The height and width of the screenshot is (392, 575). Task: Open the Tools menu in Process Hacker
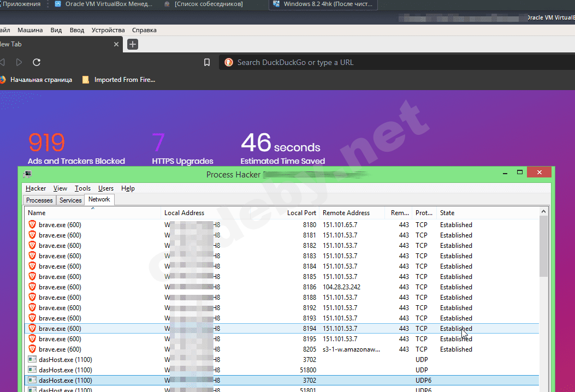pos(82,188)
